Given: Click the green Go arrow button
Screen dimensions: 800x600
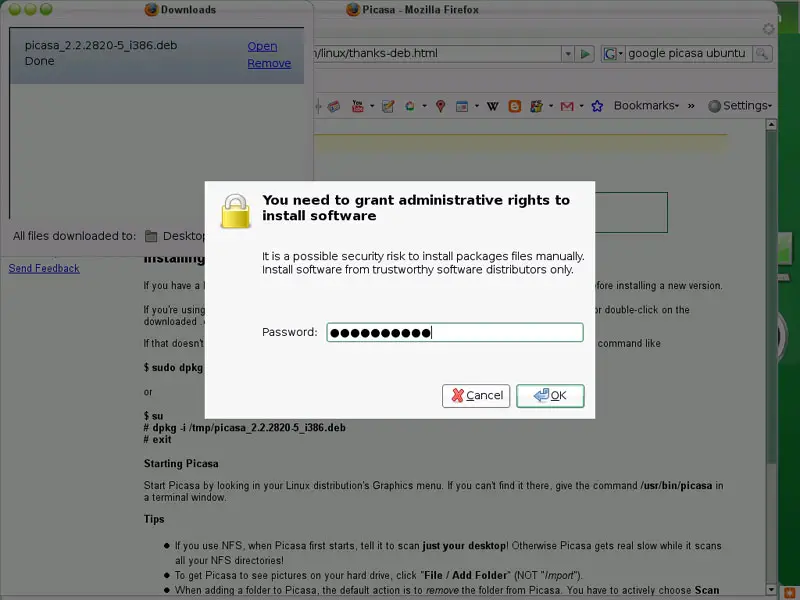Looking at the screenshot, I should click(585, 54).
